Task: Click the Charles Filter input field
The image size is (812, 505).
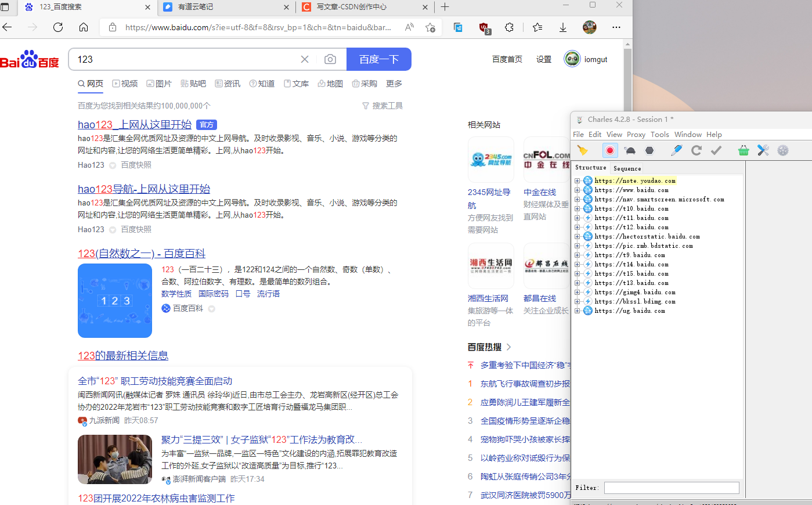Action: [x=672, y=488]
